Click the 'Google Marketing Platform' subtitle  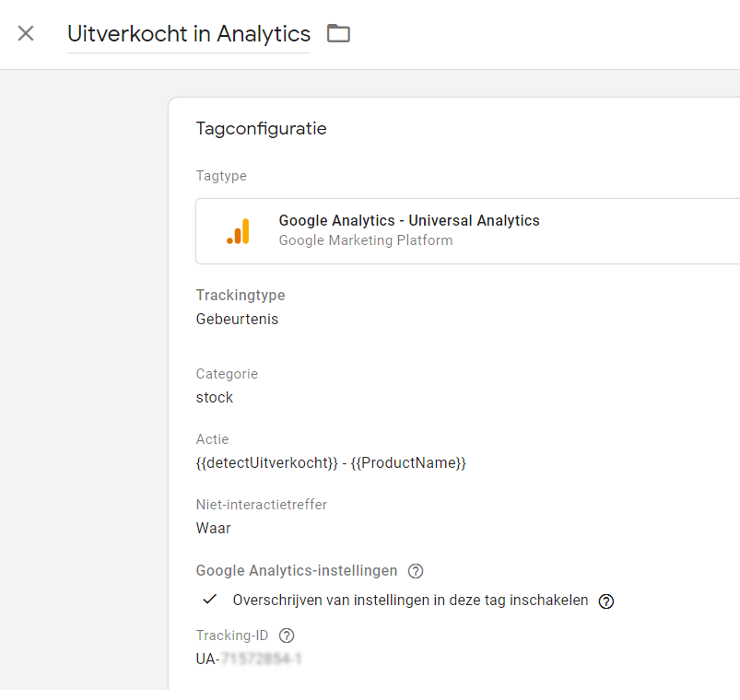tap(366, 240)
